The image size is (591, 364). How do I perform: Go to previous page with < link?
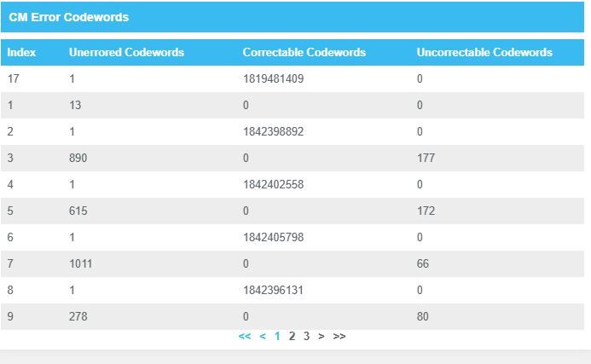point(263,336)
